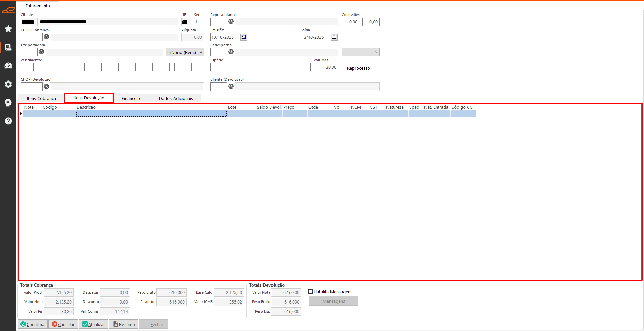Open the empty dropdown beside Redespacho
This screenshot has height=331, width=644.
[x=360, y=52]
